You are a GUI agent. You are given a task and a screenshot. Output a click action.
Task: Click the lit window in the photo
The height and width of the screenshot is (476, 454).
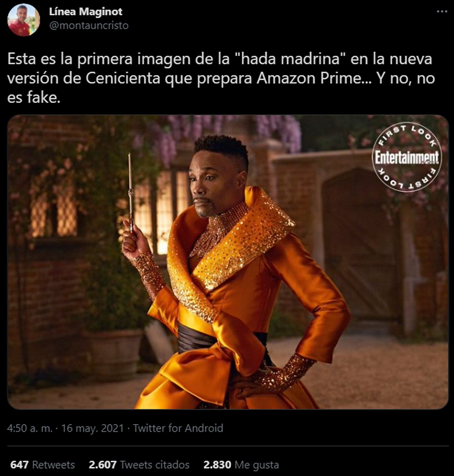coord(166,212)
